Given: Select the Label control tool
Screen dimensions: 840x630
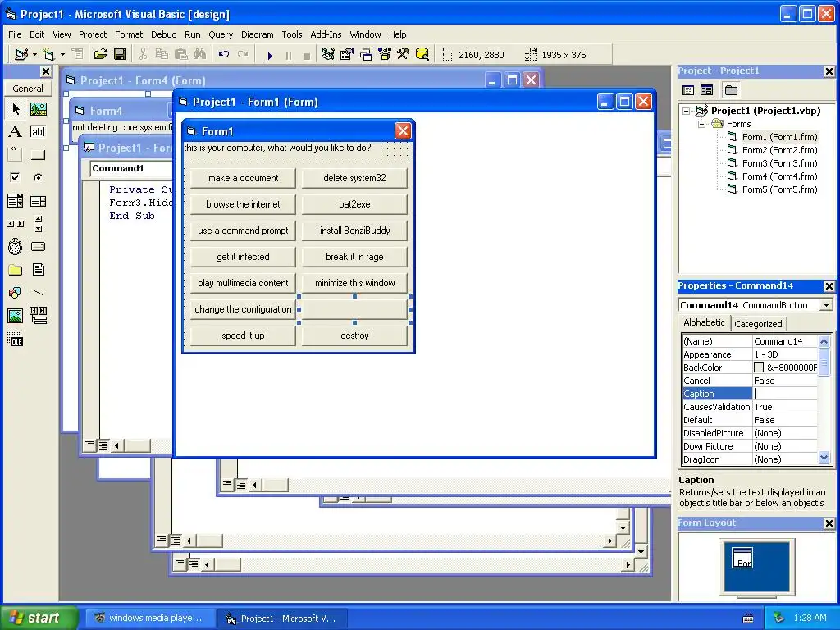Looking at the screenshot, I should pos(16,132).
